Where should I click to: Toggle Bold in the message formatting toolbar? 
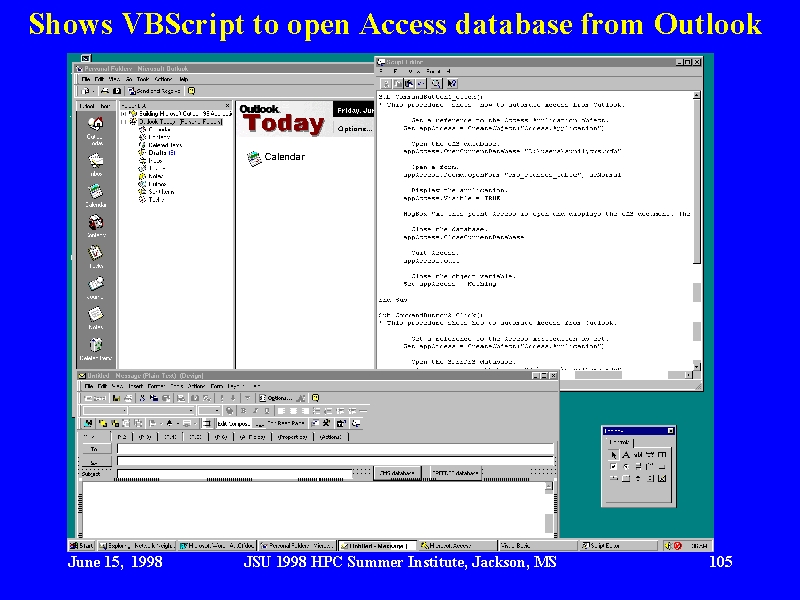tap(244, 411)
